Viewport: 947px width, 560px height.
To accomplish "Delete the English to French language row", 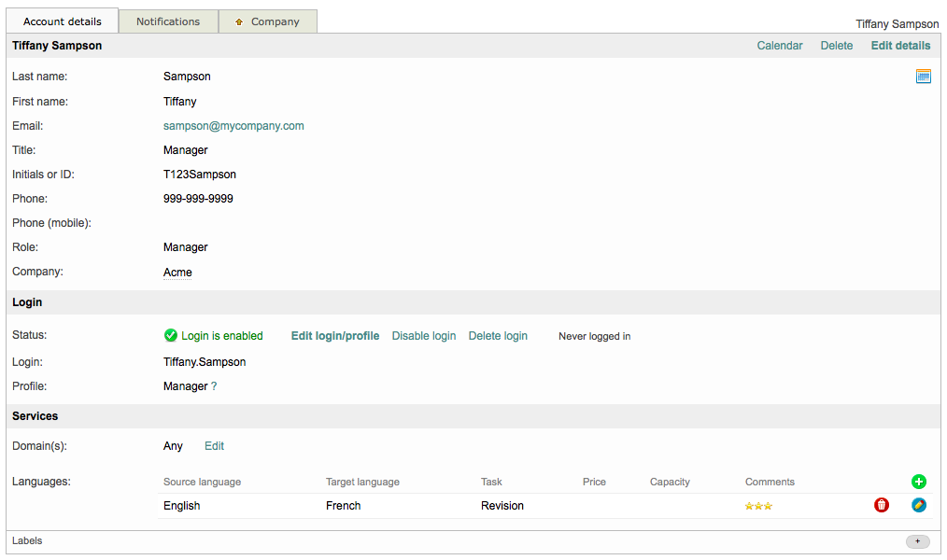I will pyautogui.click(x=881, y=505).
